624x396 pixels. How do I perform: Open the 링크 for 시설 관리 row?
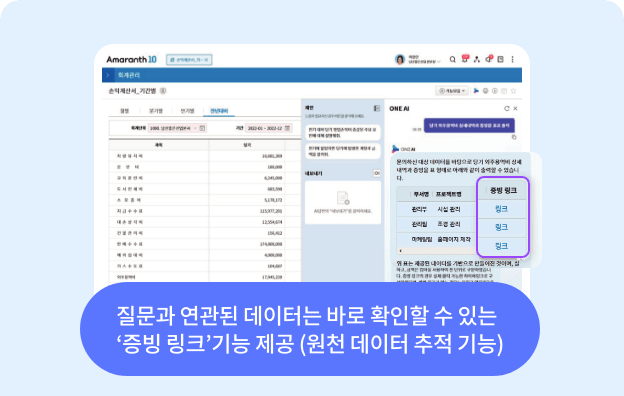(501, 209)
